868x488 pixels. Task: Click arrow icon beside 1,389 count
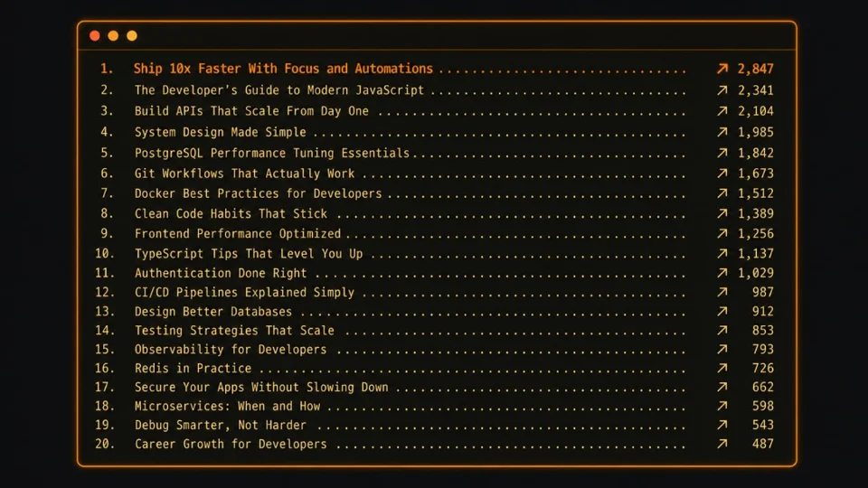click(x=722, y=213)
